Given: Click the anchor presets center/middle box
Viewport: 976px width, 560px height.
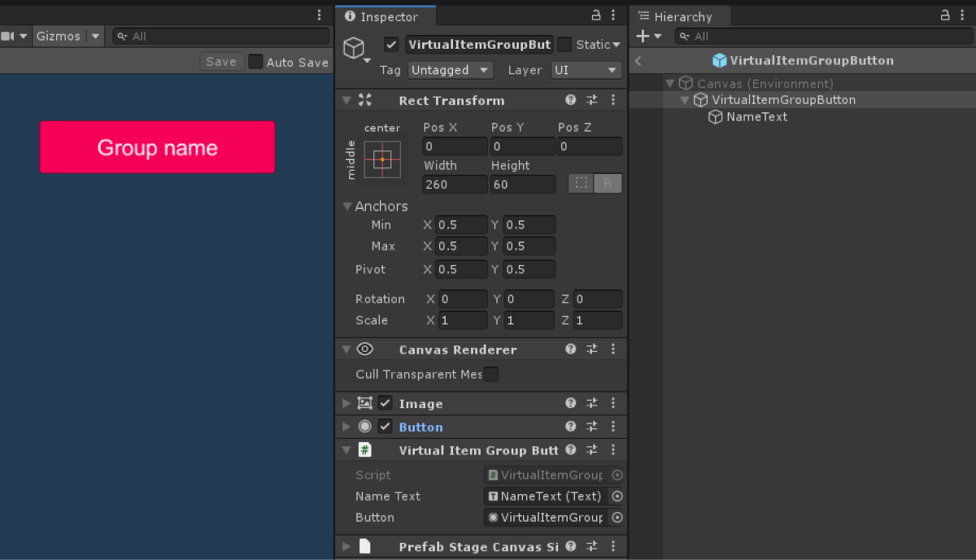Looking at the screenshot, I should tap(382, 159).
